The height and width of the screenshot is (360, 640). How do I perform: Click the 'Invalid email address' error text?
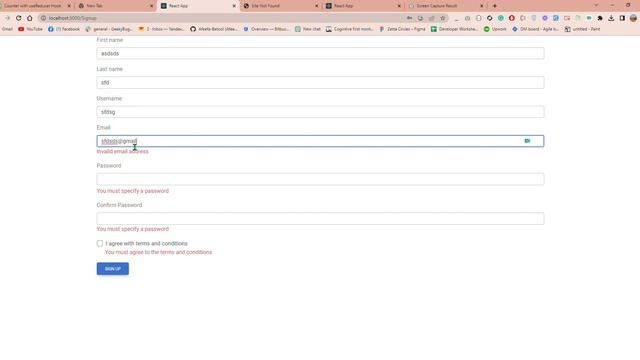pos(122,151)
